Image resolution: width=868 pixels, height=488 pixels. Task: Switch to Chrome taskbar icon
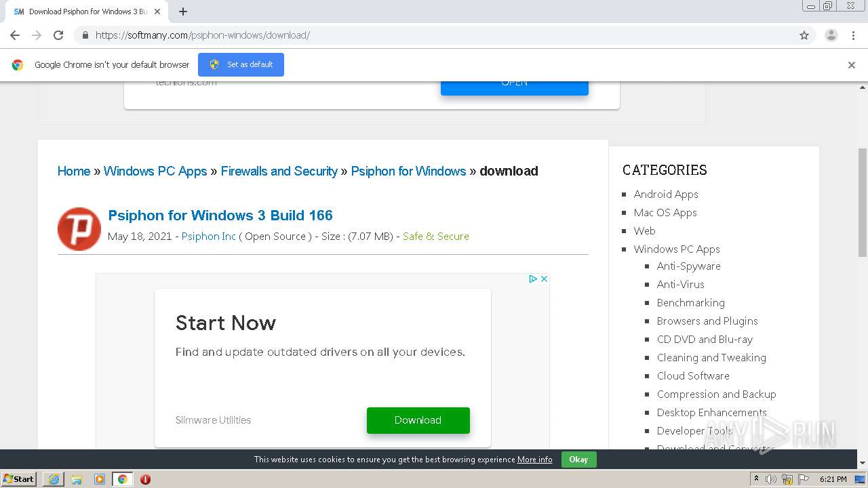click(123, 479)
